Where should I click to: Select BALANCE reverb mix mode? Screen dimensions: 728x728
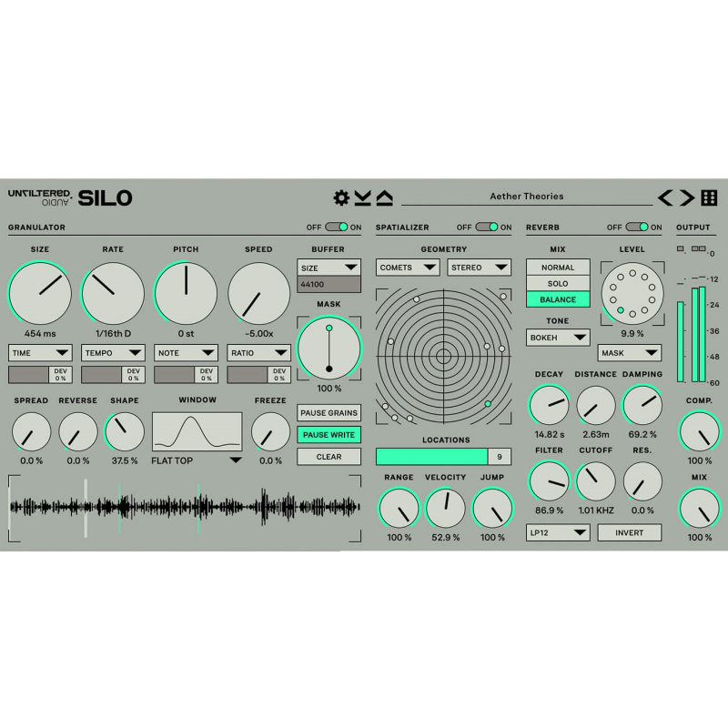pyautogui.click(x=558, y=299)
